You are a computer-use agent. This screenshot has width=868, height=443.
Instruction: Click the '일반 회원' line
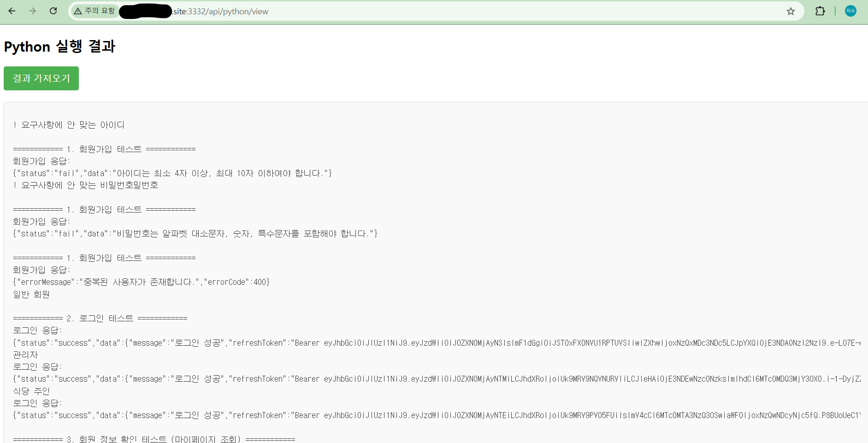click(31, 294)
